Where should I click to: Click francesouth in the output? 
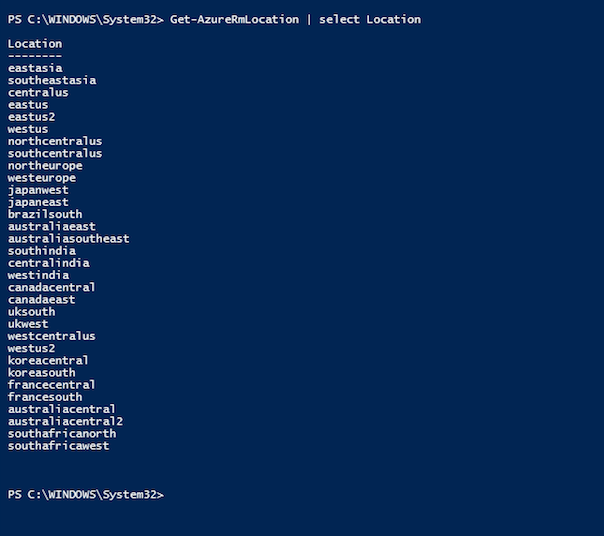[x=45, y=397]
